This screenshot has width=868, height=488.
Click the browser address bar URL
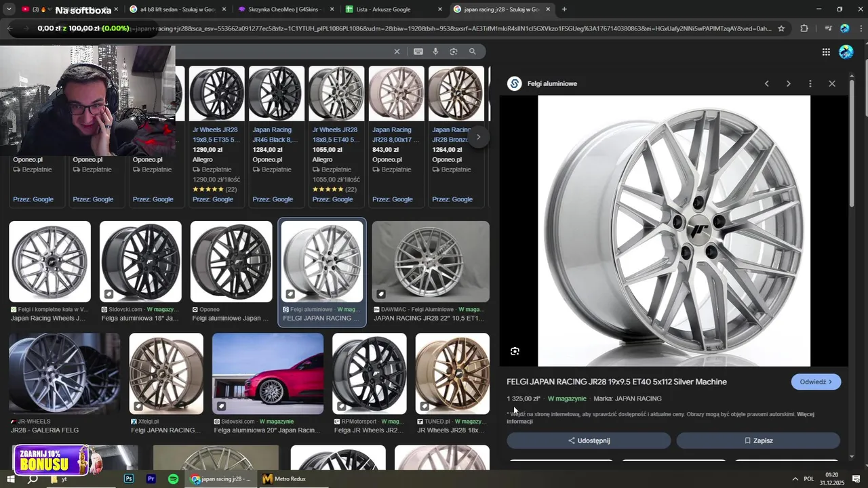[448, 28]
